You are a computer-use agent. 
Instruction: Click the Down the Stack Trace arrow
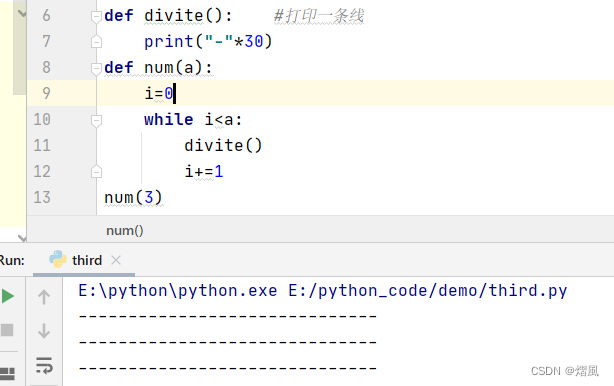click(x=44, y=331)
